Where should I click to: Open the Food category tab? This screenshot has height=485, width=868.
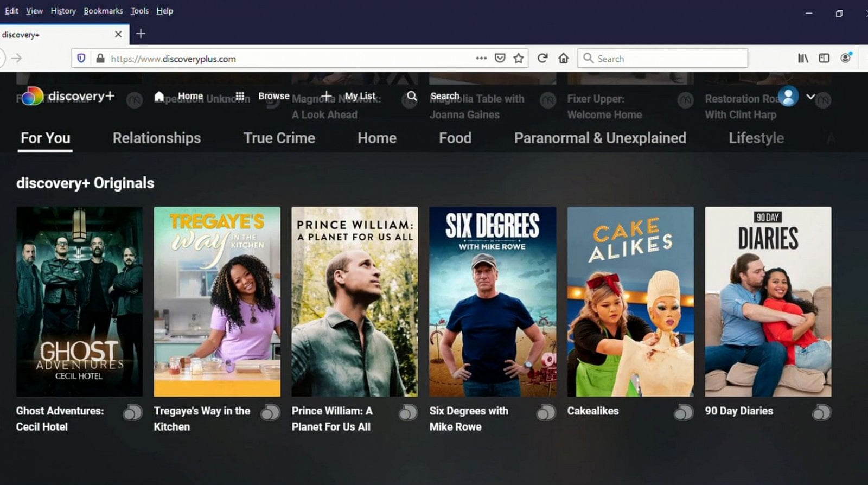pos(455,138)
